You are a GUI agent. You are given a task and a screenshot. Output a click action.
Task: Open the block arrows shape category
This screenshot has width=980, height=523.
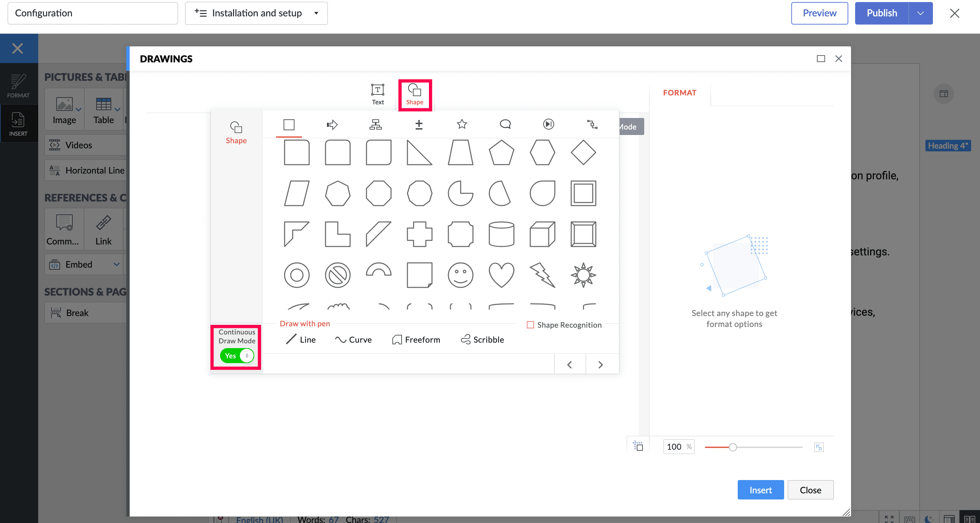tap(332, 124)
